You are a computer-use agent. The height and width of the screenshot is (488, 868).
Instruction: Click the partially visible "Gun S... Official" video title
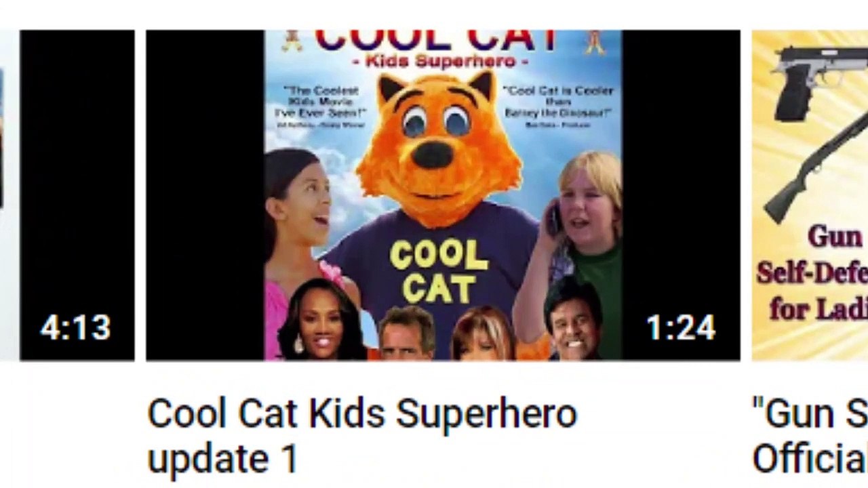[x=810, y=436]
